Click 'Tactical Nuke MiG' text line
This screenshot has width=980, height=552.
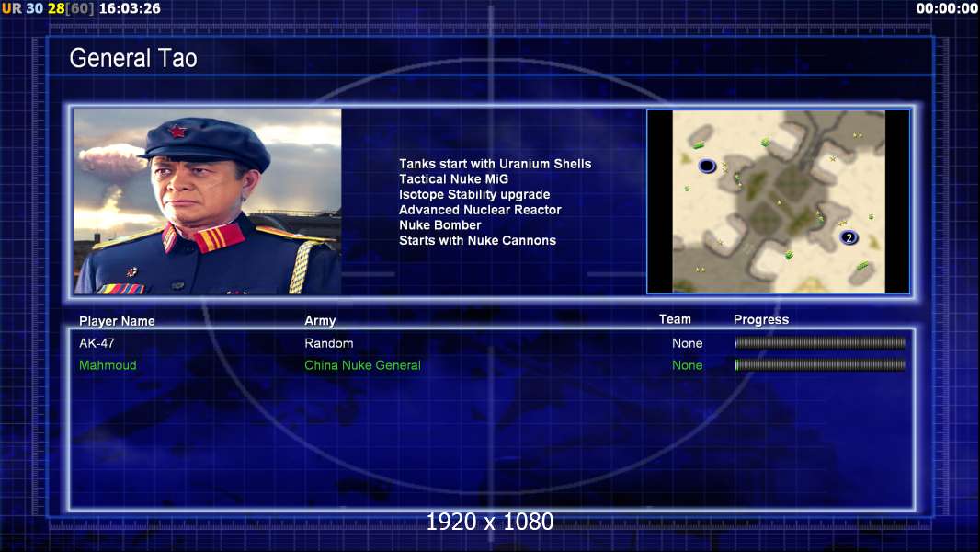[x=454, y=178]
